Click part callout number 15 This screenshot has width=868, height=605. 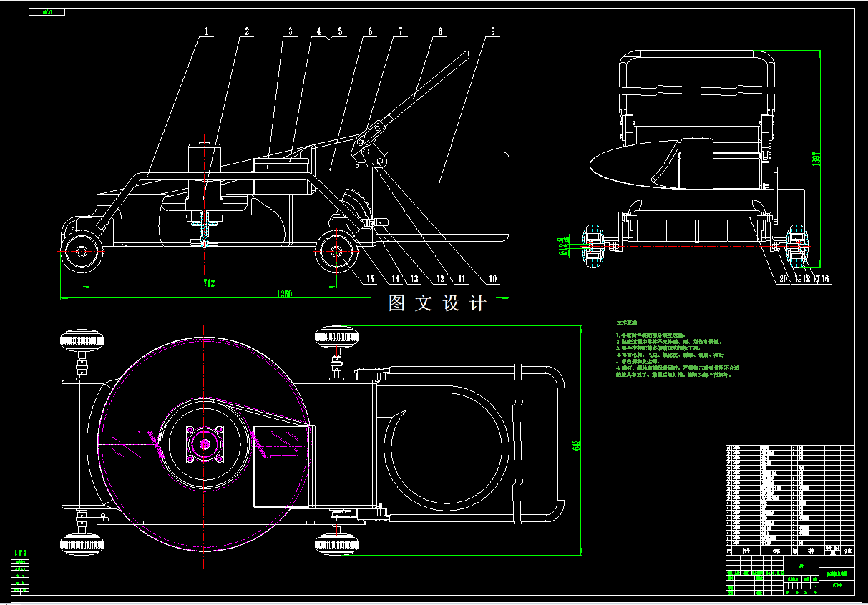point(369,279)
